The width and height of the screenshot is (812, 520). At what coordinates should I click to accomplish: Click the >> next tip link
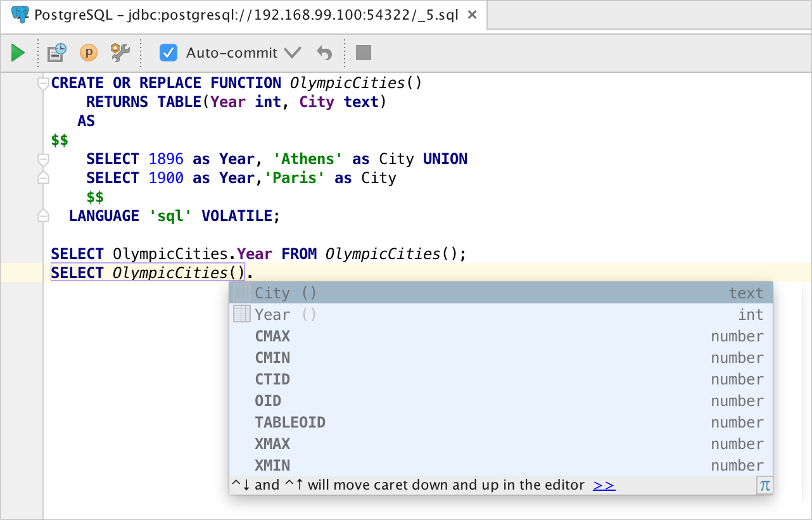604,485
